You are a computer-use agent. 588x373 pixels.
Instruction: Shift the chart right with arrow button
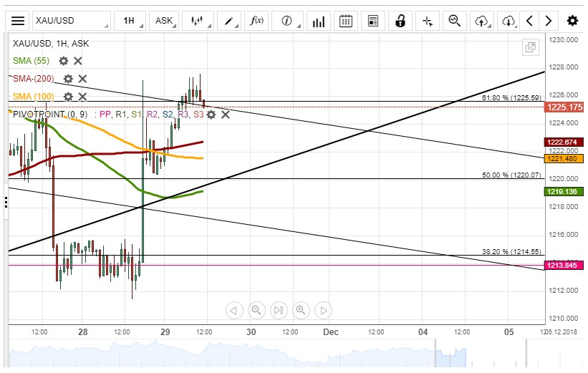tap(323, 311)
